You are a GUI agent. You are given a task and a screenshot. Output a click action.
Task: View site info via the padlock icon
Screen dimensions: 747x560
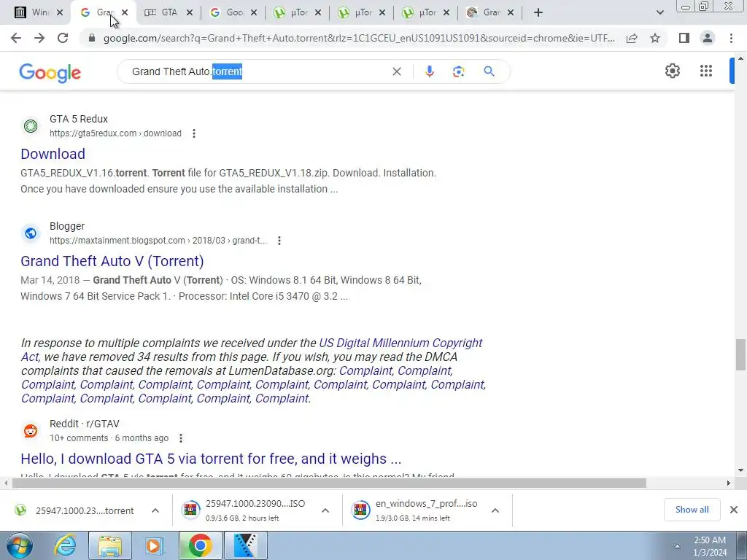pyautogui.click(x=91, y=38)
